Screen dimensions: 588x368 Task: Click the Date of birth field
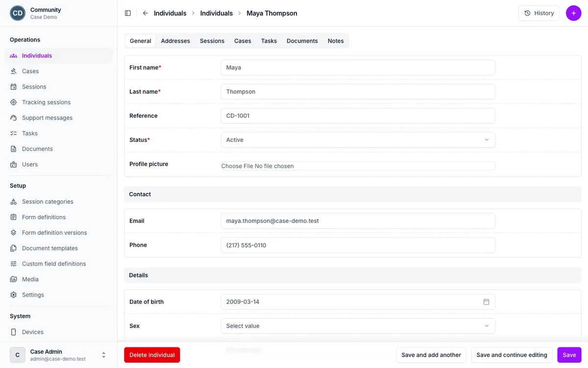(x=358, y=302)
